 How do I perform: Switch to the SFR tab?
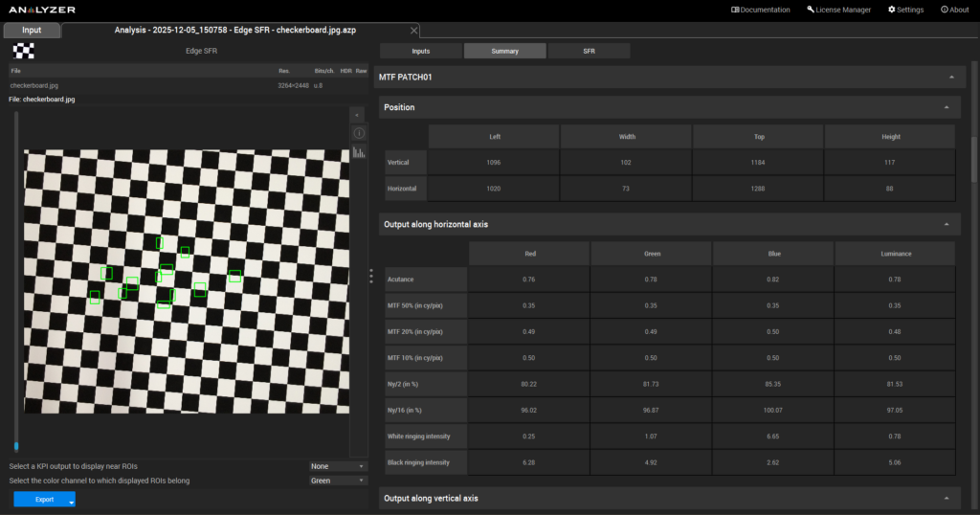pos(589,51)
